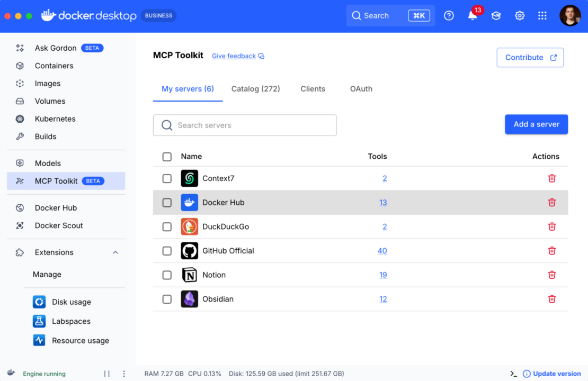Tick the select-all checkbox in header row
Screen dimensions: 588x381
167,157
